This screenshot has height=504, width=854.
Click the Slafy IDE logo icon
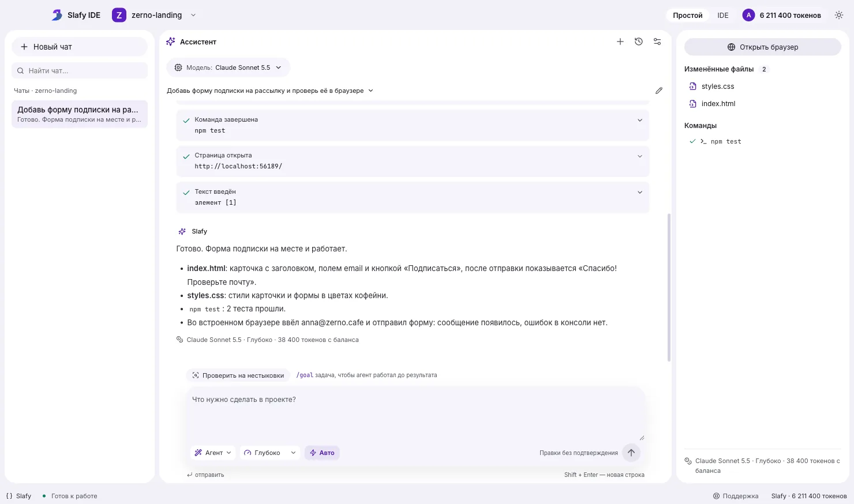pyautogui.click(x=57, y=15)
